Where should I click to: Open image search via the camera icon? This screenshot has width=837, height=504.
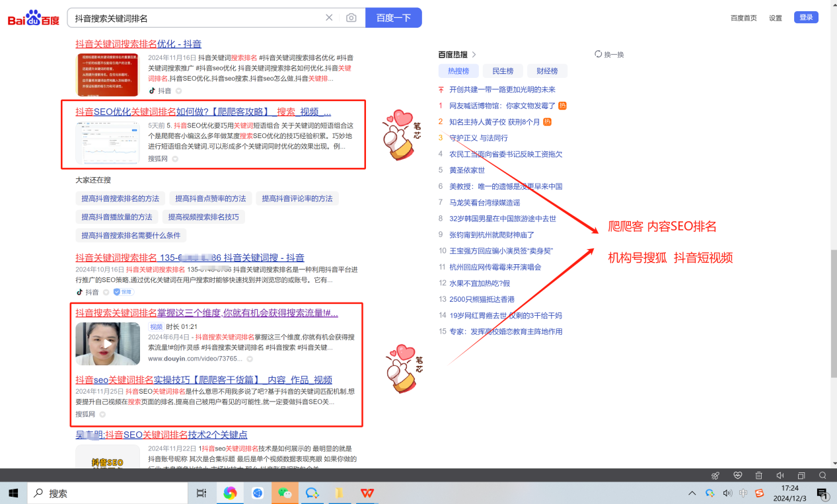351,18
